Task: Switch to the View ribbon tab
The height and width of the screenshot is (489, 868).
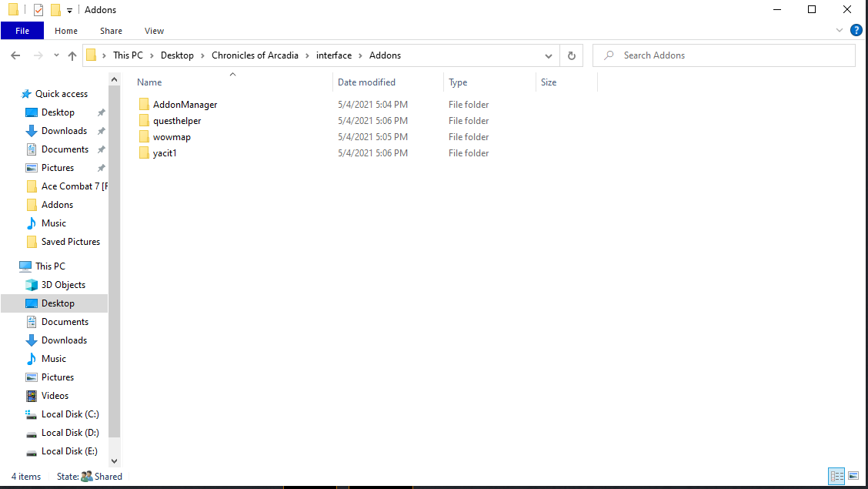Action: pos(154,31)
